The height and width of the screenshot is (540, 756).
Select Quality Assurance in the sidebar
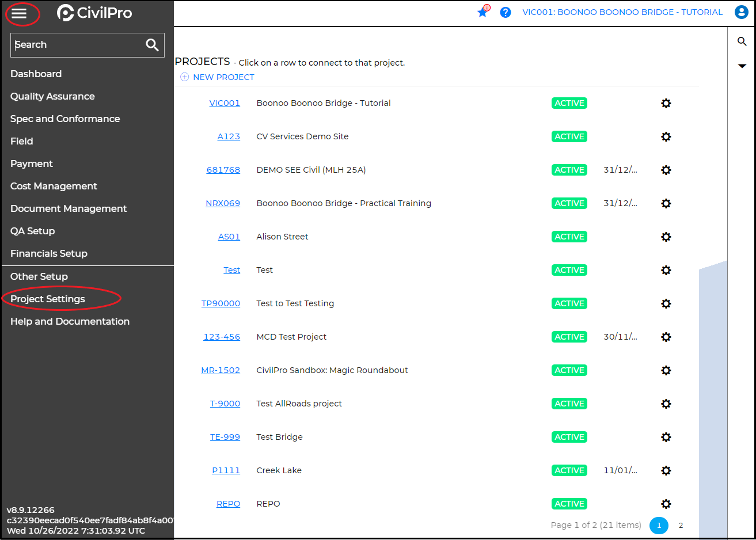[52, 96]
